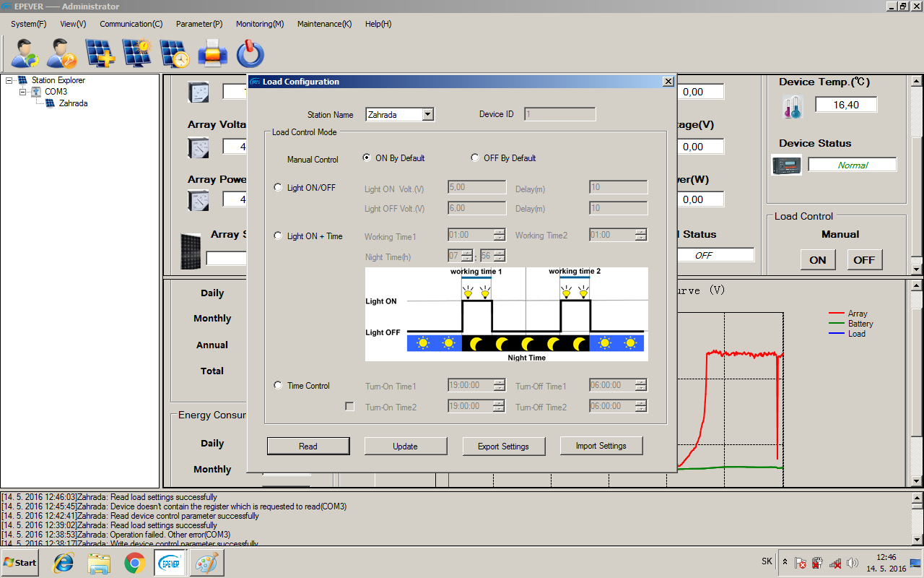Click the user with wrench icon
Image resolution: width=924 pixels, height=578 pixels.
click(62, 53)
